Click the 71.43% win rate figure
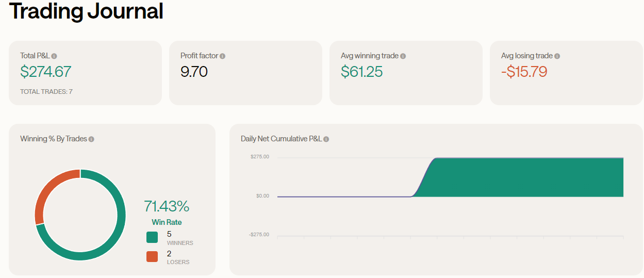The height and width of the screenshot is (278, 644). [x=167, y=206]
